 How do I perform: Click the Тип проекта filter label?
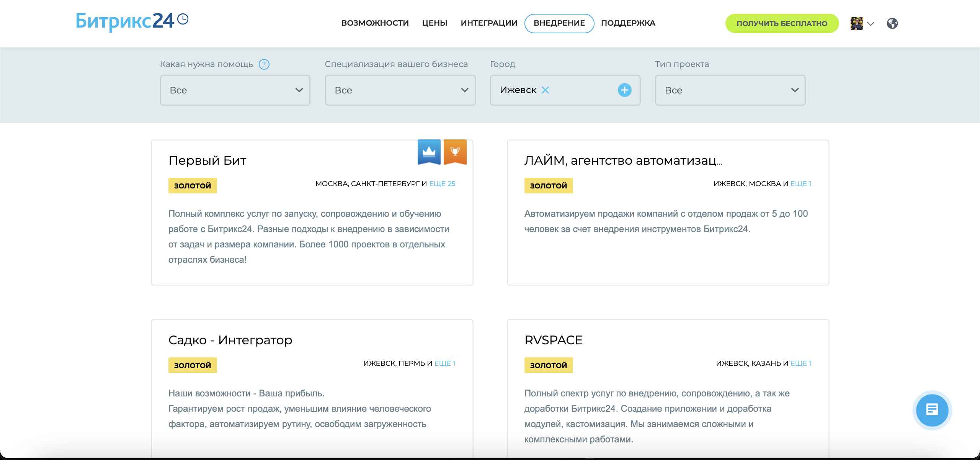(682, 64)
